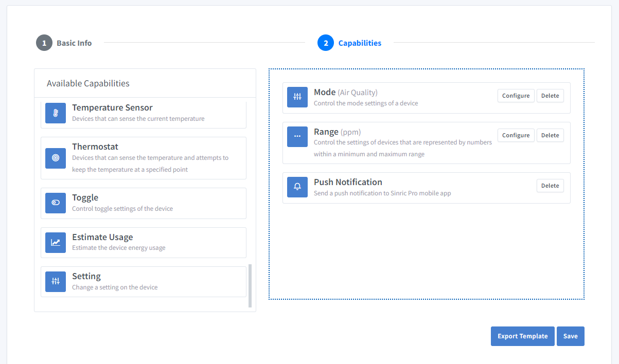Click the Temperature Sensor thermometer icon

(x=56, y=113)
